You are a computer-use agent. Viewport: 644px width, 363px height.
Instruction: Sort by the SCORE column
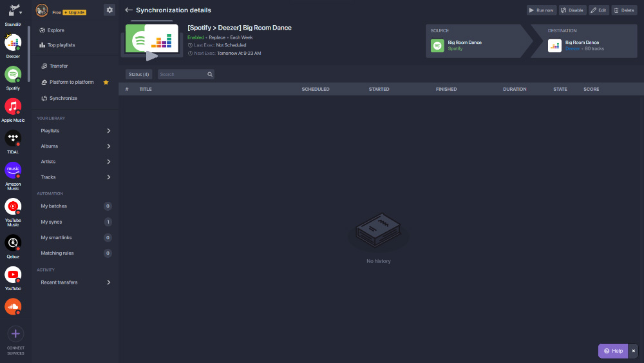pos(591,89)
